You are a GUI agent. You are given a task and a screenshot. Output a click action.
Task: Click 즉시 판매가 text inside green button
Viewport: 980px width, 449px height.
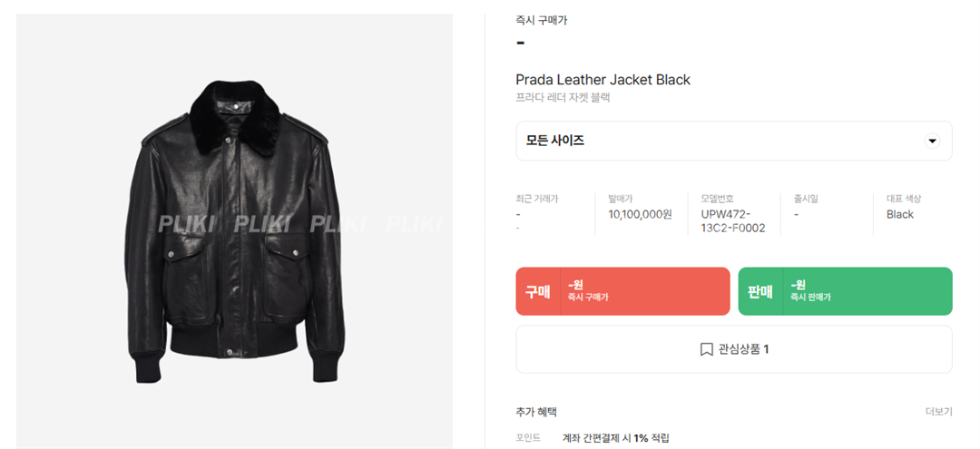point(810,298)
